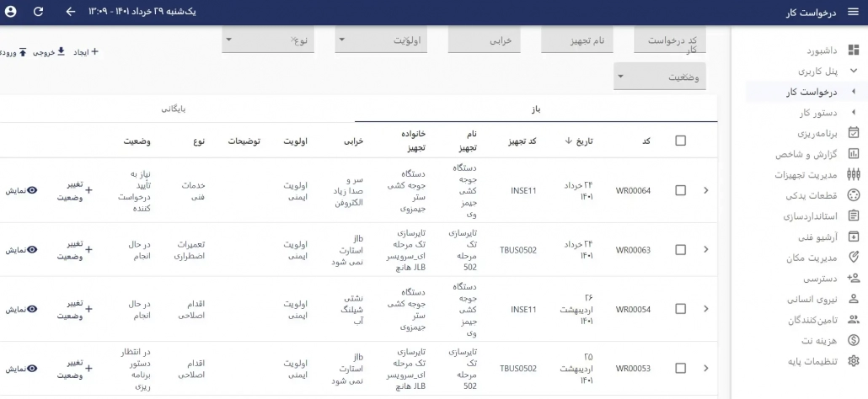This screenshot has width=868, height=399.
Task: Open the hamburger menu icon
Action: click(x=853, y=12)
